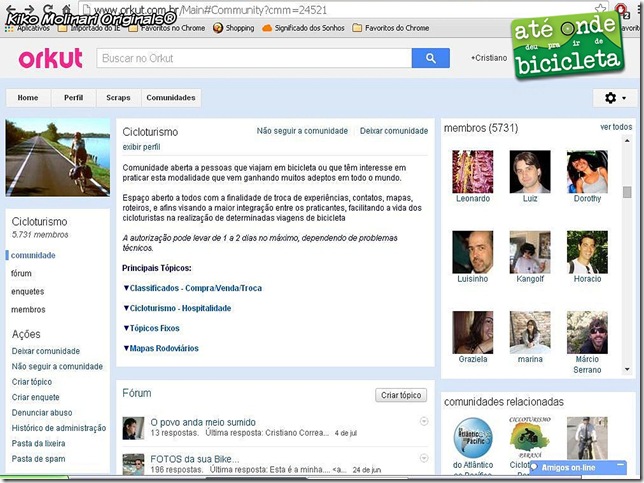Select 'fórum' in the left sidebar

click(21, 273)
